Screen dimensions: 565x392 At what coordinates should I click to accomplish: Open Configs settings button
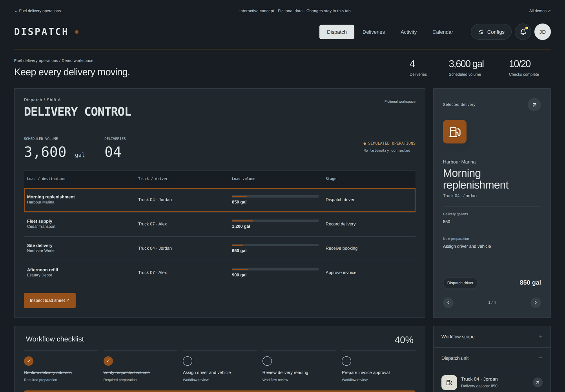pyautogui.click(x=491, y=32)
